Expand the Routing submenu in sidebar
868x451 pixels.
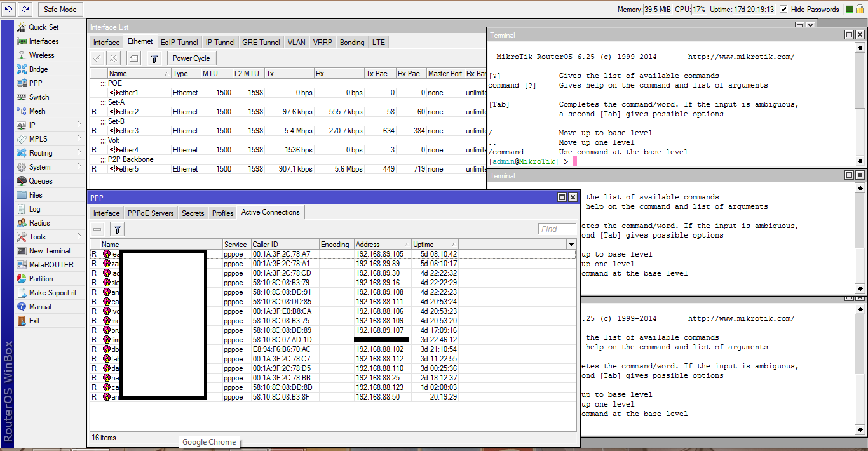point(79,153)
